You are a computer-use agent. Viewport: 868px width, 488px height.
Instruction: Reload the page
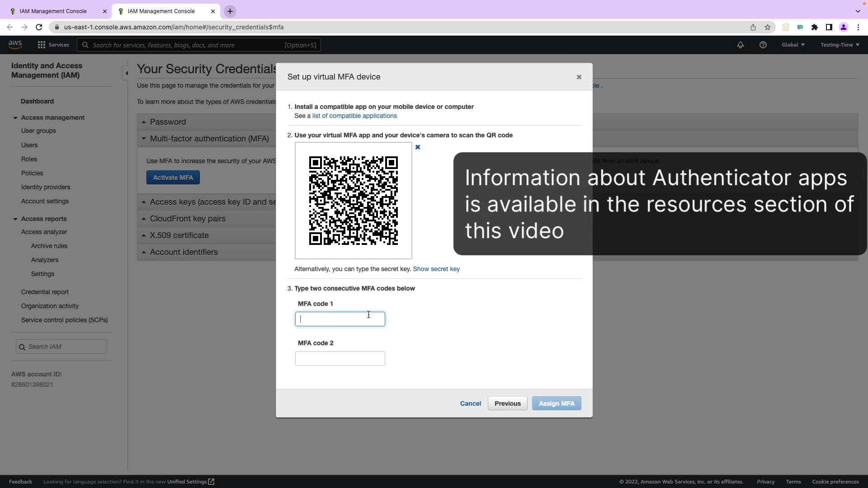click(39, 27)
